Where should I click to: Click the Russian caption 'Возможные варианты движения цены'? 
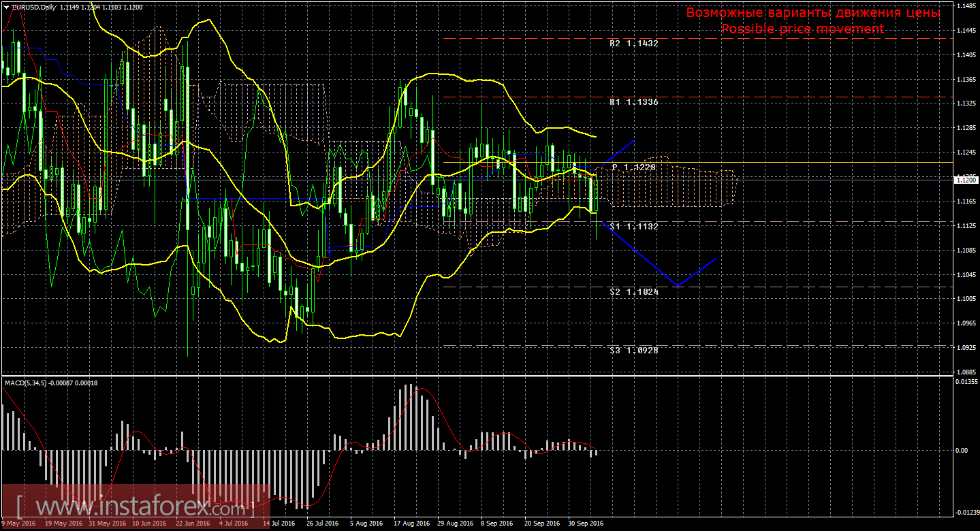tap(813, 13)
